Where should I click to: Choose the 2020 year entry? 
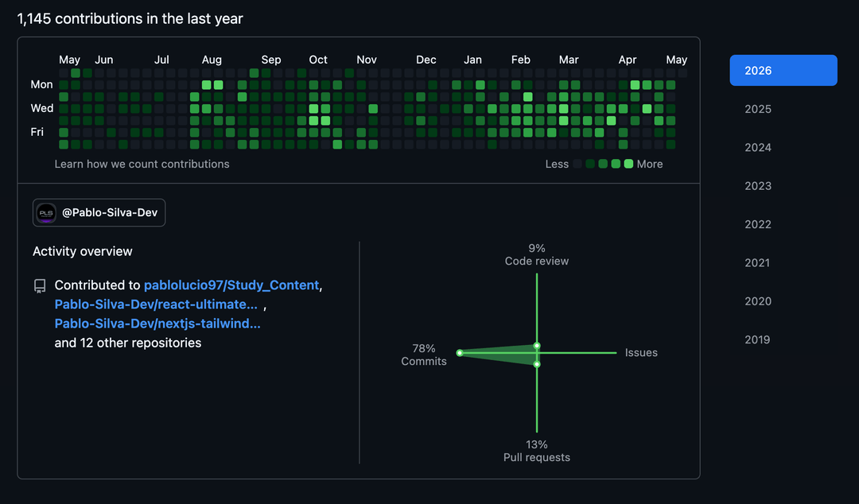[758, 300]
